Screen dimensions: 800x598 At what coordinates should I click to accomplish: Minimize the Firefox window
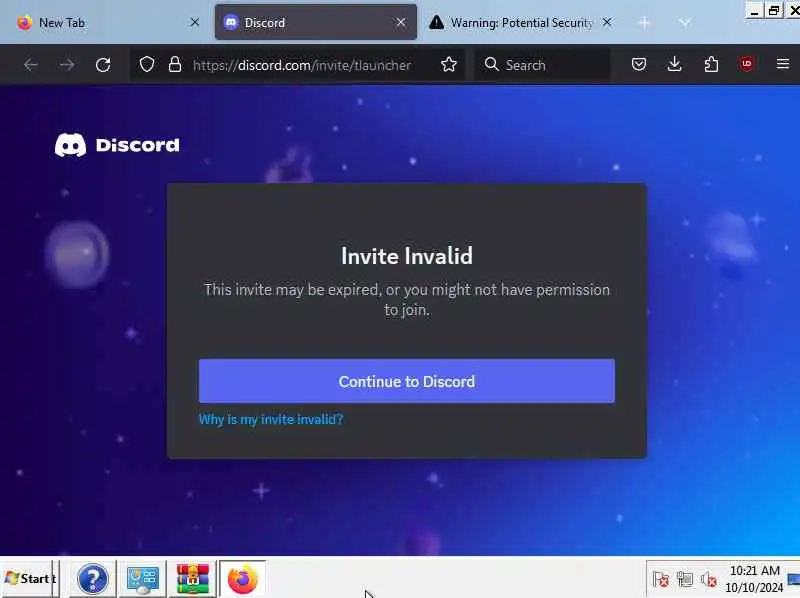coord(754,11)
